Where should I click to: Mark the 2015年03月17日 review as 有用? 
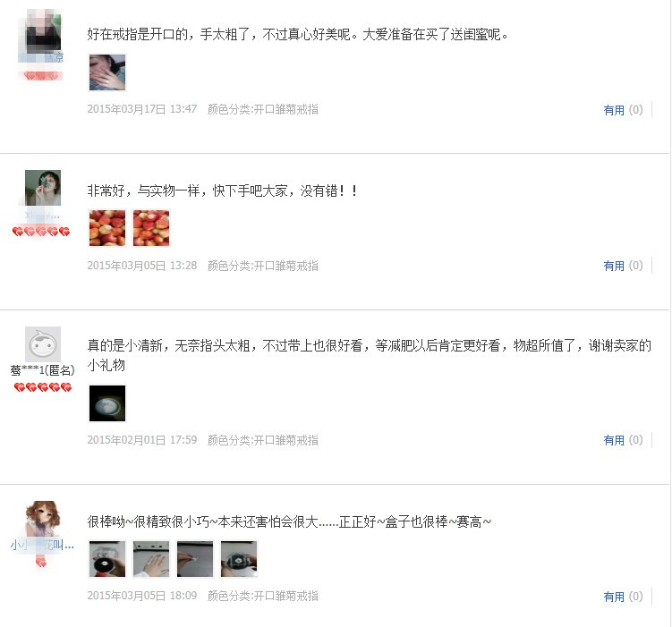(614, 110)
